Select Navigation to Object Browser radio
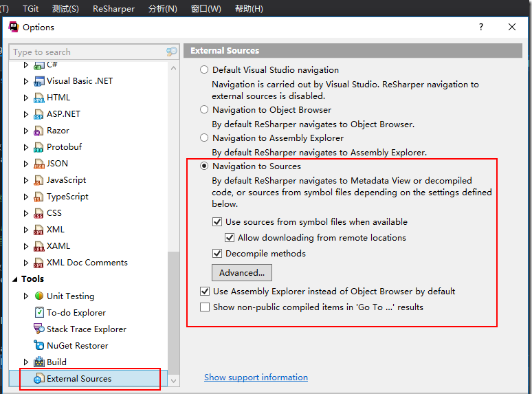Image resolution: width=532 pixels, height=394 pixels. [x=204, y=109]
